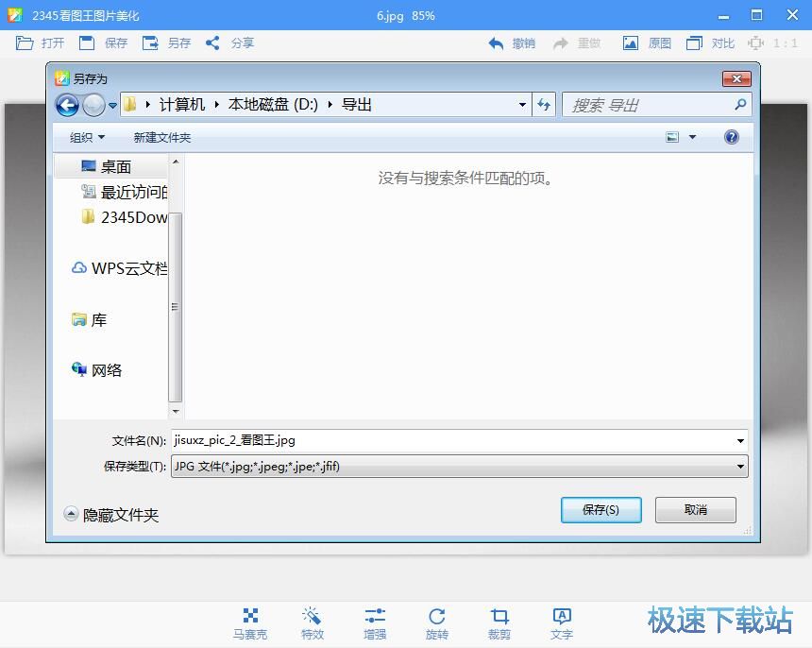This screenshot has width=812, height=648.
Task: Click 导出 in the address path
Action: (356, 105)
